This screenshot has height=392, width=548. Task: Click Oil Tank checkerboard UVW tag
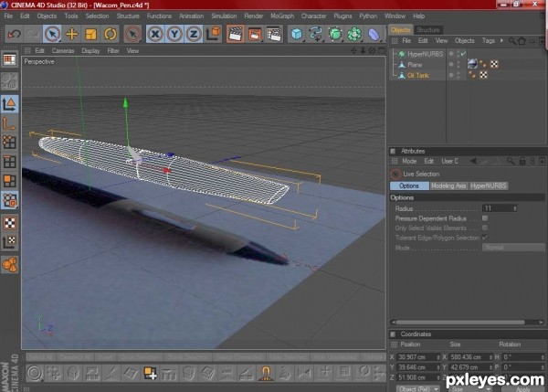(x=483, y=75)
